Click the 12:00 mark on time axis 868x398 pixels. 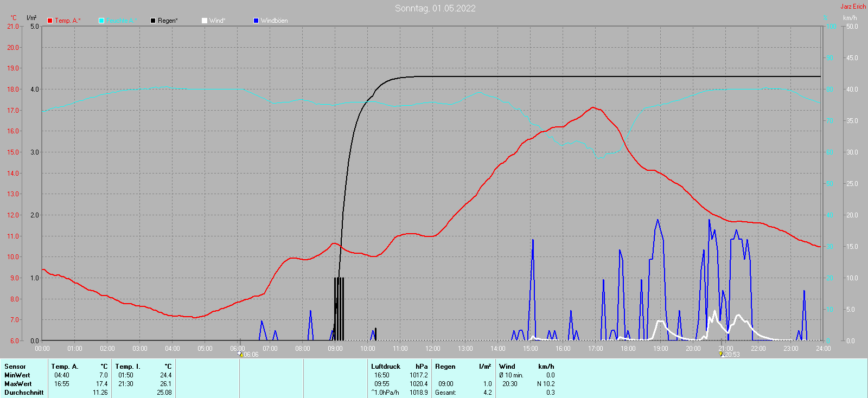[432, 348]
